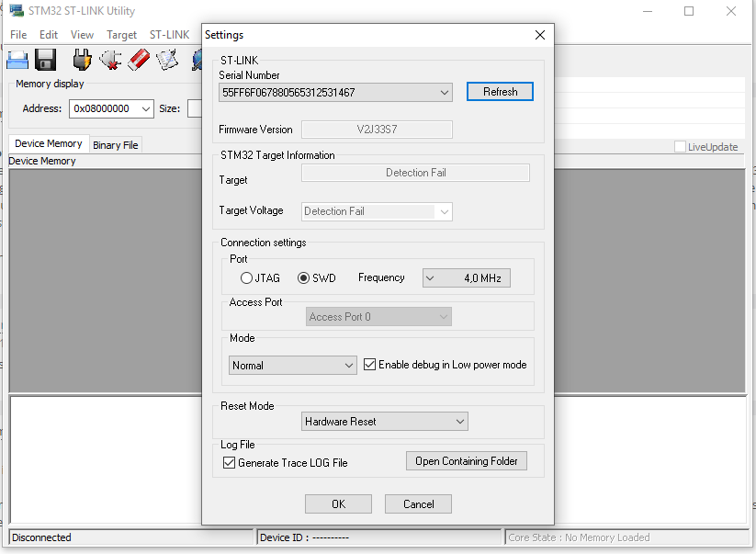
Task: Switch to the Device Memory tab
Action: pyautogui.click(x=49, y=143)
